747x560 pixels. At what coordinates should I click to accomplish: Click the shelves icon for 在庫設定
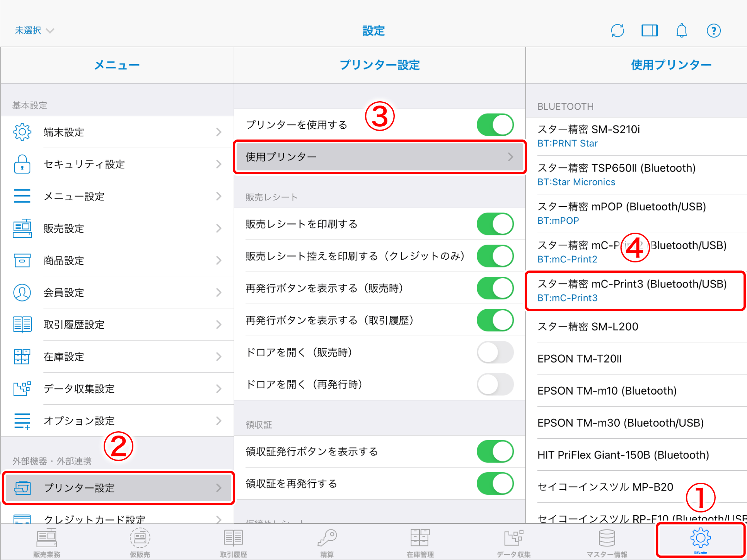coord(22,356)
